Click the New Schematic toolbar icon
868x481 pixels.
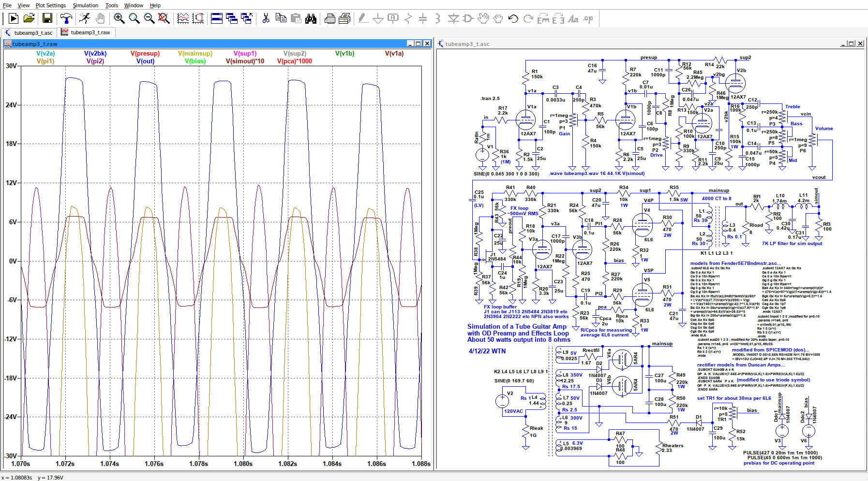pos(14,18)
